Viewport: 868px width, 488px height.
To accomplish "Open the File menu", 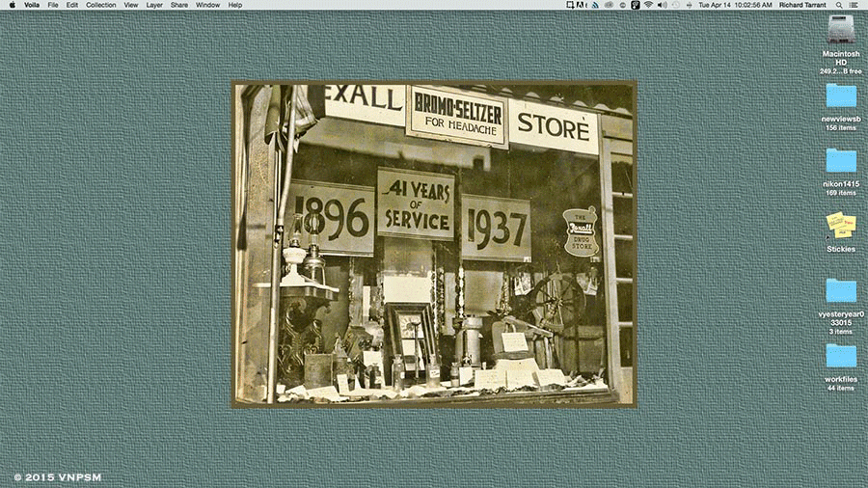I will pos(53,5).
